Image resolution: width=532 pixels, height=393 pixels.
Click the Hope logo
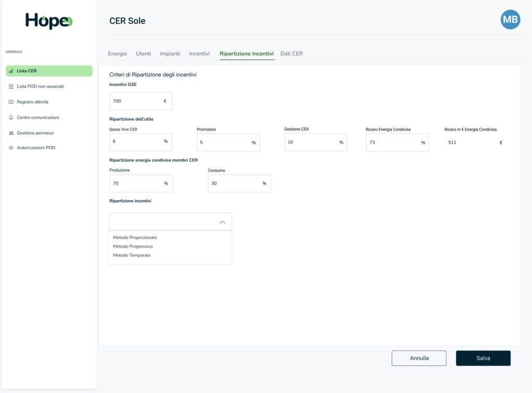49,21
